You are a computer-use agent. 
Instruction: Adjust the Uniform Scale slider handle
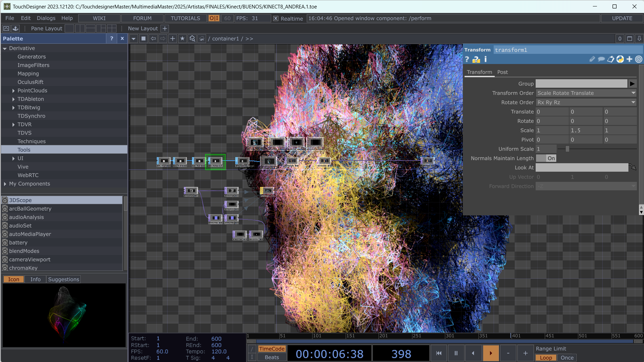(x=567, y=149)
